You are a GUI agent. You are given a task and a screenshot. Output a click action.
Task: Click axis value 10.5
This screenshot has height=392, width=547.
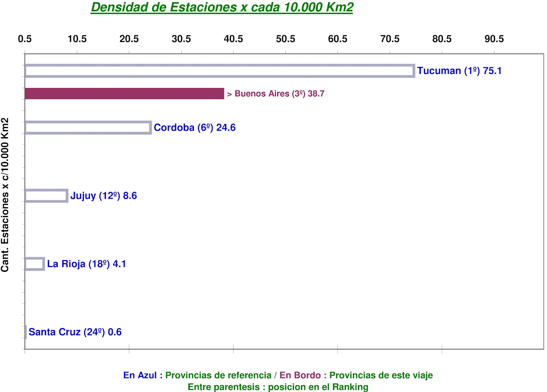[77, 39]
